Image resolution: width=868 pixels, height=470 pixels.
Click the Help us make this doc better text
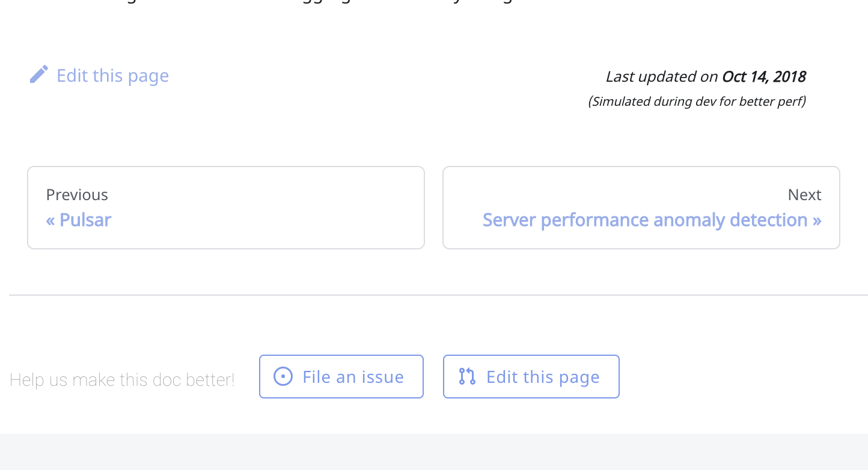pyautogui.click(x=122, y=379)
